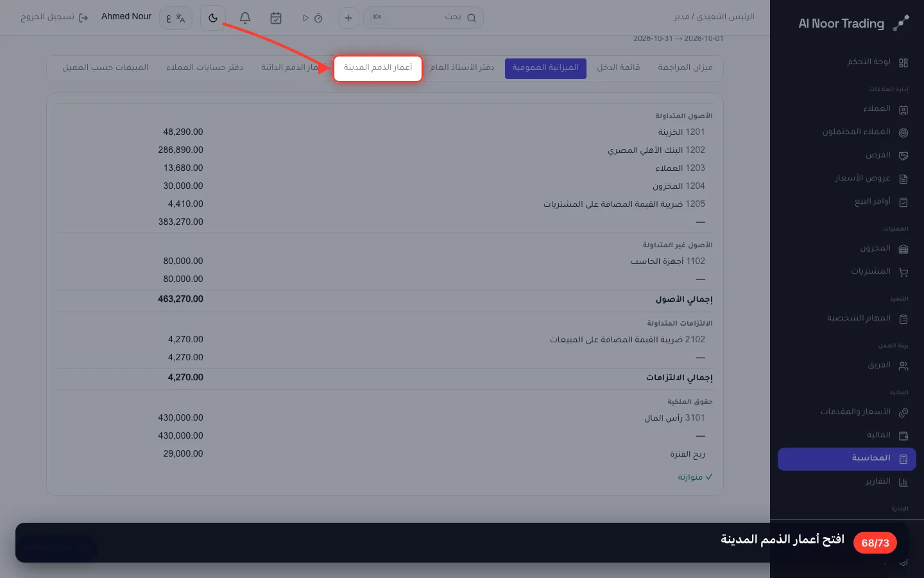Open notifications bell icon
The image size is (924, 578).
[x=245, y=18]
